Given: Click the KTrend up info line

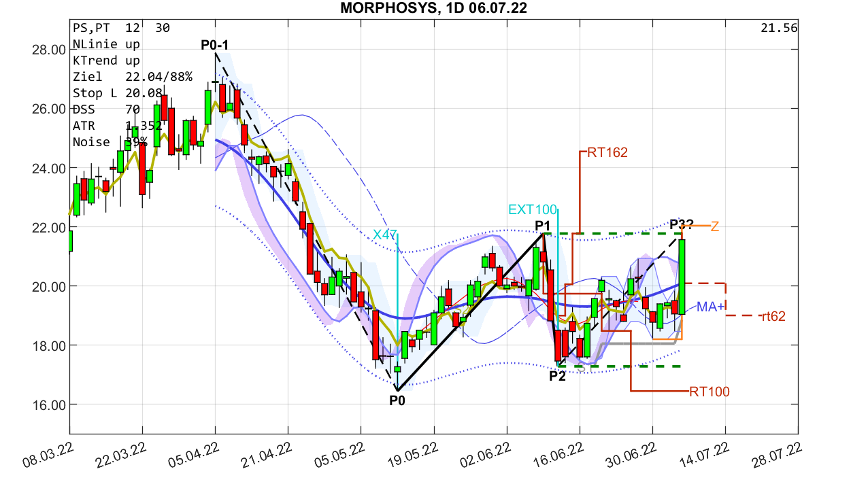Looking at the screenshot, I should point(106,61).
